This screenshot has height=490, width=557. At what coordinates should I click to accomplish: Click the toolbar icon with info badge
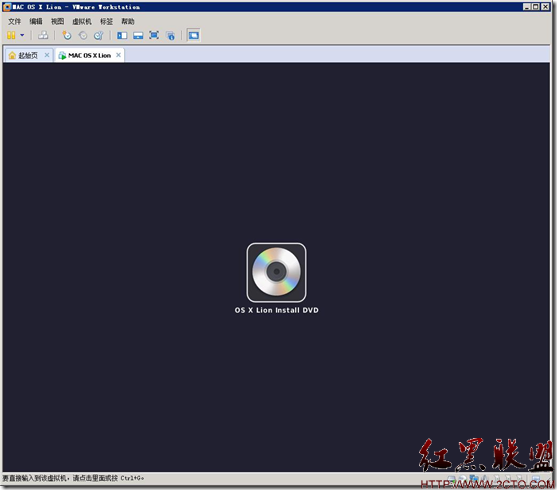click(x=171, y=35)
